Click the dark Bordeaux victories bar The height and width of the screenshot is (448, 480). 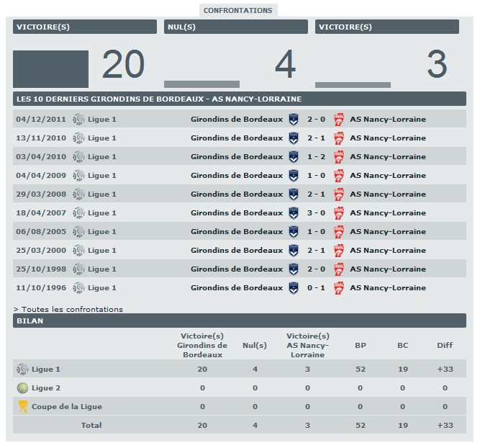pos(50,69)
